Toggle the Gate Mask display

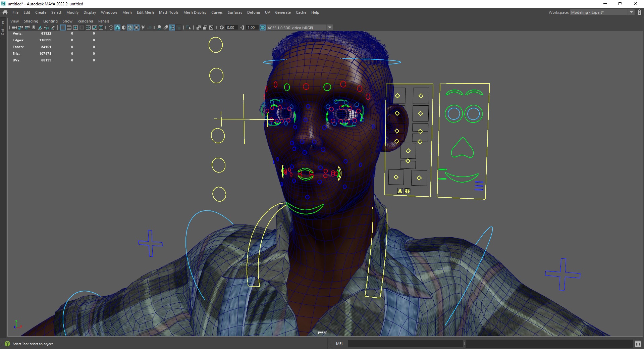pyautogui.click(x=82, y=28)
